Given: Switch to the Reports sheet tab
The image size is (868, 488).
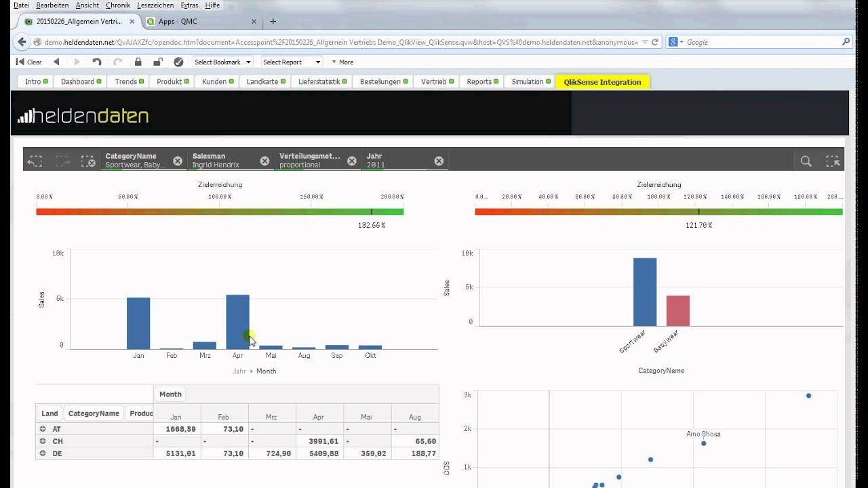Looking at the screenshot, I should pyautogui.click(x=482, y=81).
